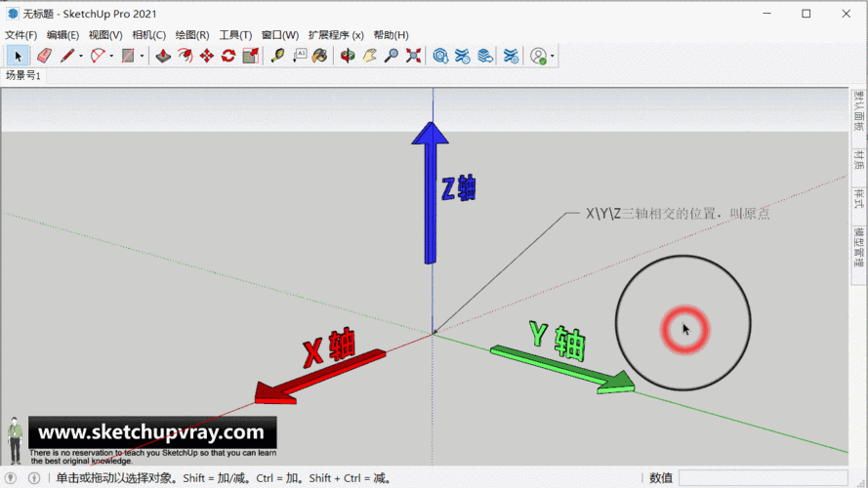Viewport: 868px width, 488px height.
Task: Open the 视图(V) menu
Action: (x=105, y=35)
